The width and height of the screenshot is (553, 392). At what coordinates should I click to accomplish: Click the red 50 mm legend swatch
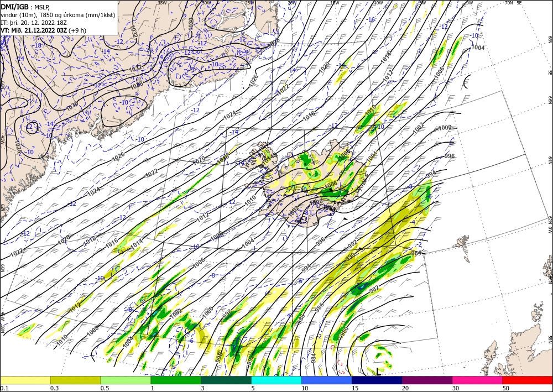point(528,380)
